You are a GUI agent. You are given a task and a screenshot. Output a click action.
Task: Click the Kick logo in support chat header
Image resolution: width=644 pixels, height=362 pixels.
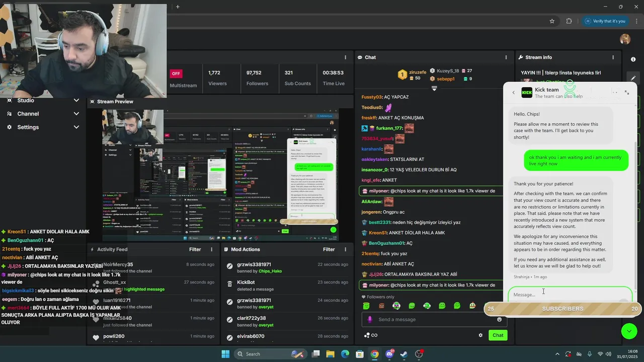527,93
